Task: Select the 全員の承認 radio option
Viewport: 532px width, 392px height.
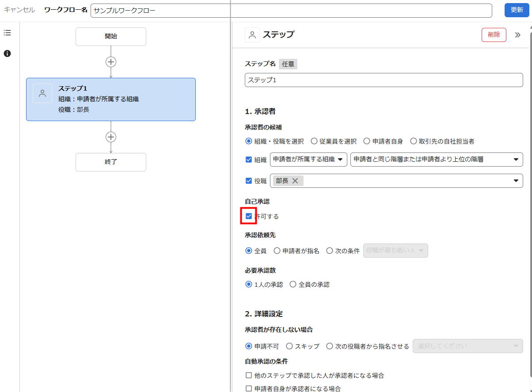Action: point(293,285)
